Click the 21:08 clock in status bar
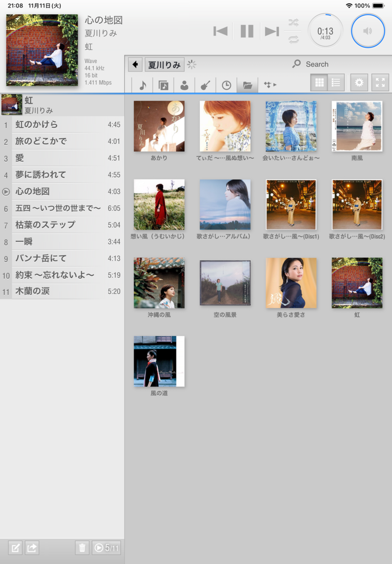 [x=15, y=5]
